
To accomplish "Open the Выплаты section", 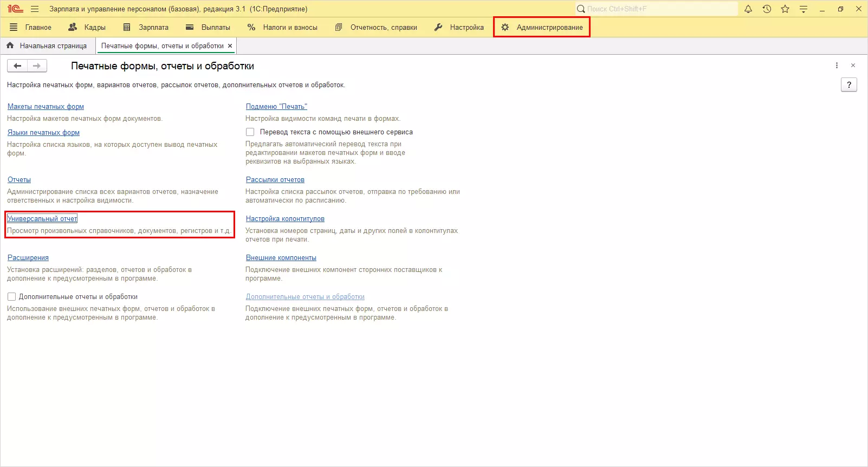I will pos(208,27).
